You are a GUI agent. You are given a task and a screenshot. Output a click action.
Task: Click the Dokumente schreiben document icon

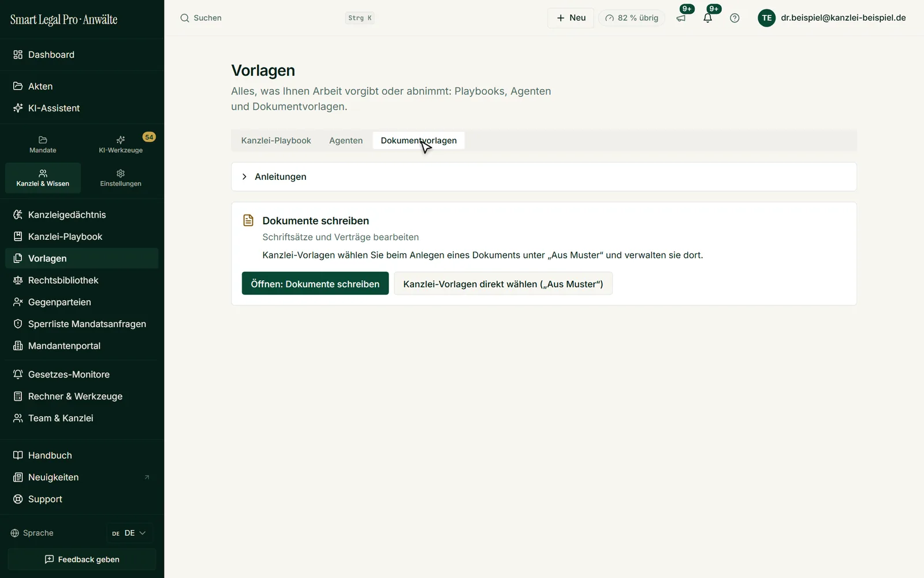pyautogui.click(x=248, y=220)
